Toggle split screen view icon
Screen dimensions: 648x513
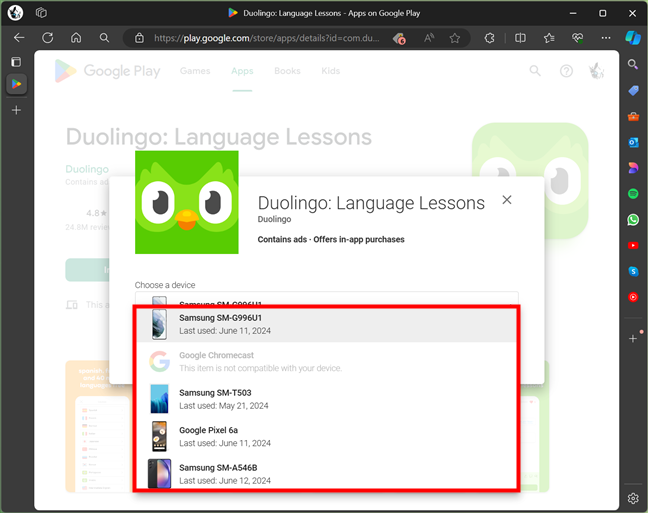tap(520, 38)
